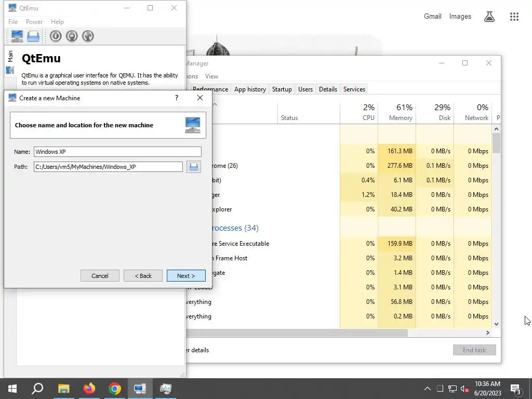The width and height of the screenshot is (532, 399).
Task: Open the File menu in QtEmu
Action: 13,22
